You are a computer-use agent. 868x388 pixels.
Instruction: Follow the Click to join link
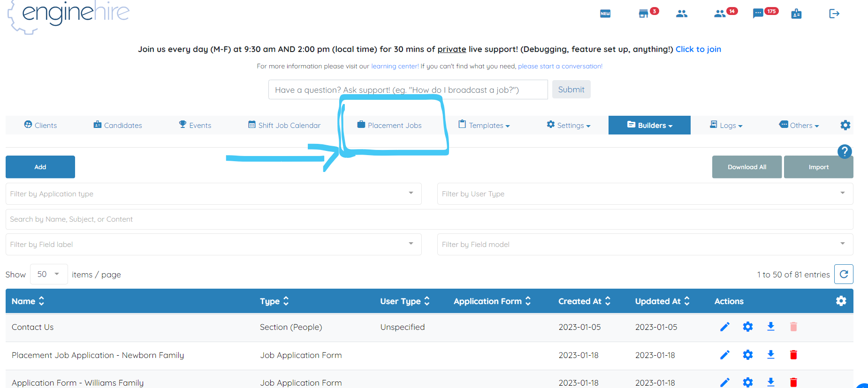point(698,49)
